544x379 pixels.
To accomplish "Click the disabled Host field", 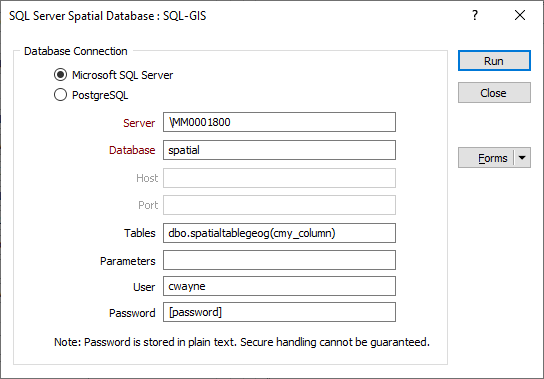I will pos(279,178).
